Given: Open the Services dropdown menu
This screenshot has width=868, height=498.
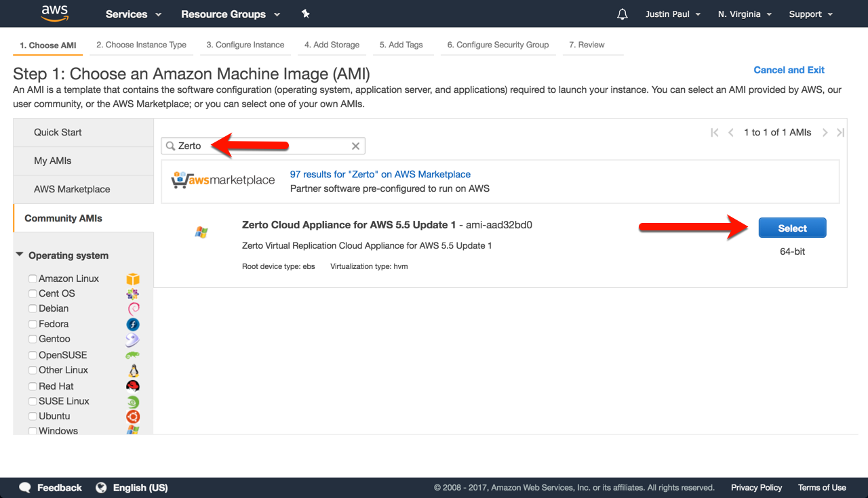Looking at the screenshot, I should [x=134, y=14].
